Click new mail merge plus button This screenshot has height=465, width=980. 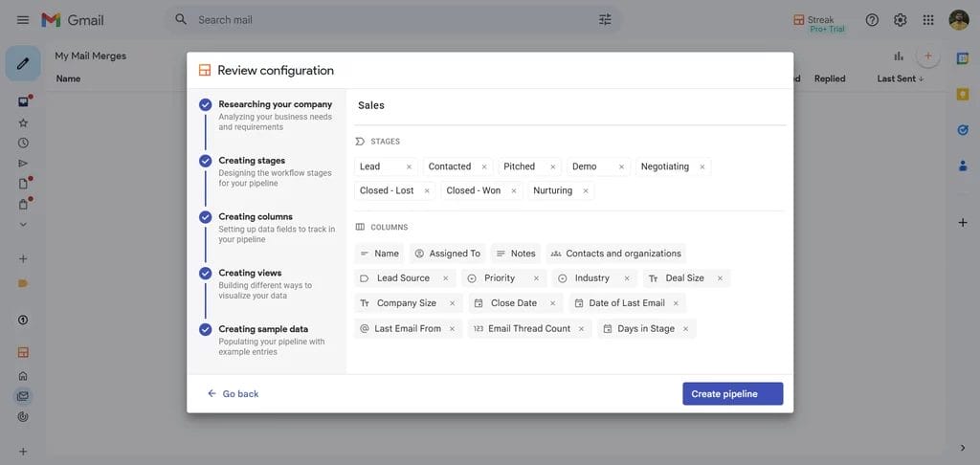[928, 56]
